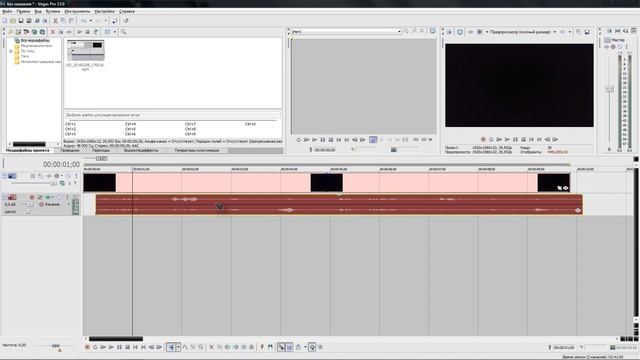Lock the event with padlock icon
This screenshot has width=640, height=360.
[x=251, y=347]
